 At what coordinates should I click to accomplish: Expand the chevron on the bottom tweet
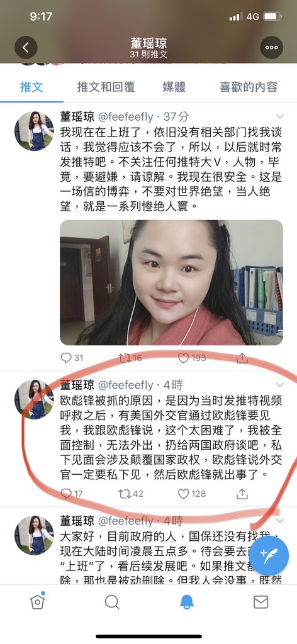[x=280, y=521]
